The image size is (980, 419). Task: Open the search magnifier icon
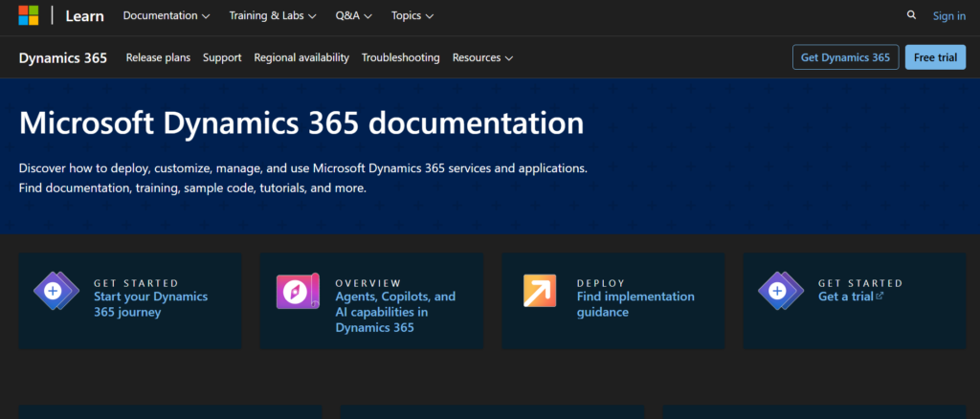tap(911, 15)
